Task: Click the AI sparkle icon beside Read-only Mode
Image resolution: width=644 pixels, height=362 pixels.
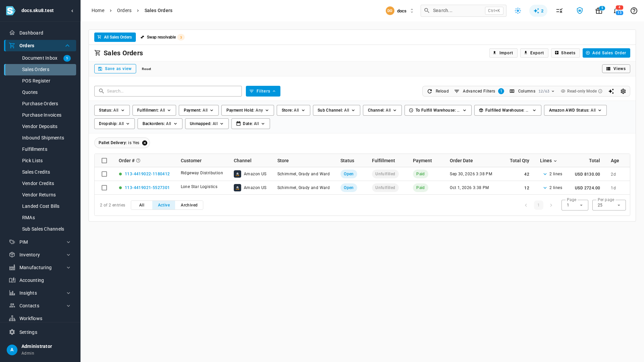Action: (x=611, y=91)
